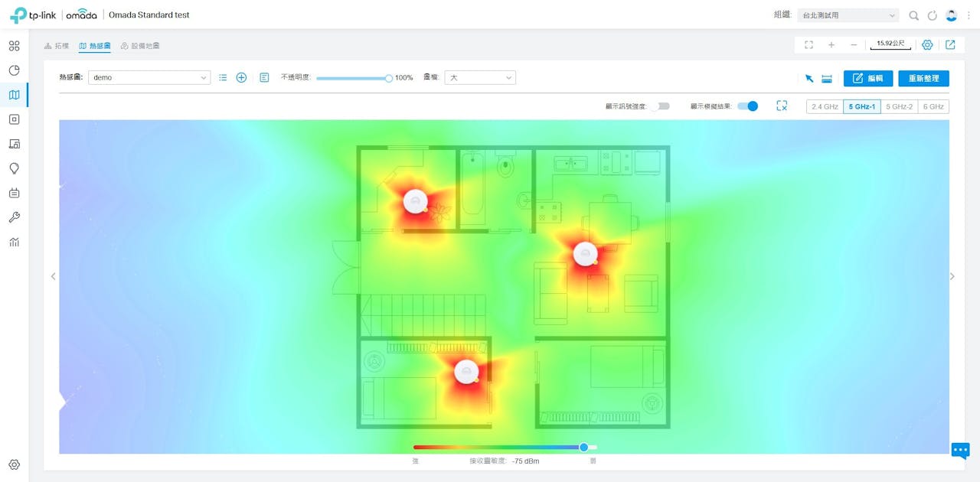Click the refresh icon in the header
This screenshot has width=980, height=482.
click(x=932, y=15)
